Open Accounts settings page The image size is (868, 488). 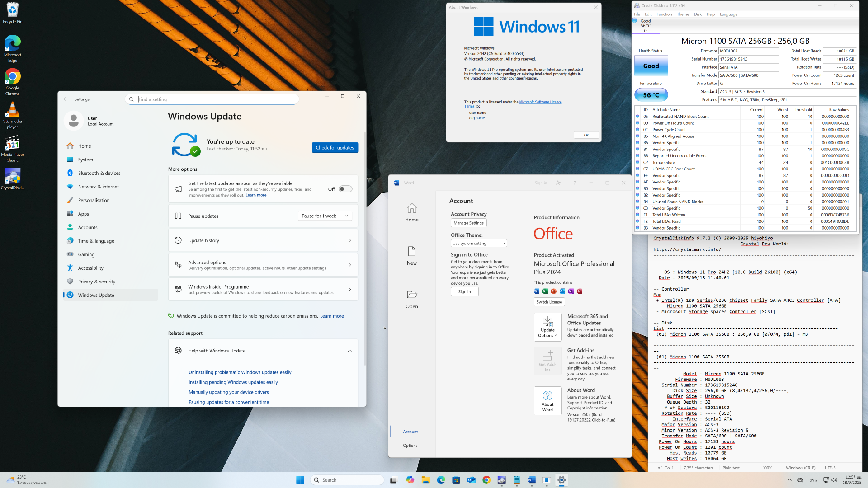click(x=110, y=227)
